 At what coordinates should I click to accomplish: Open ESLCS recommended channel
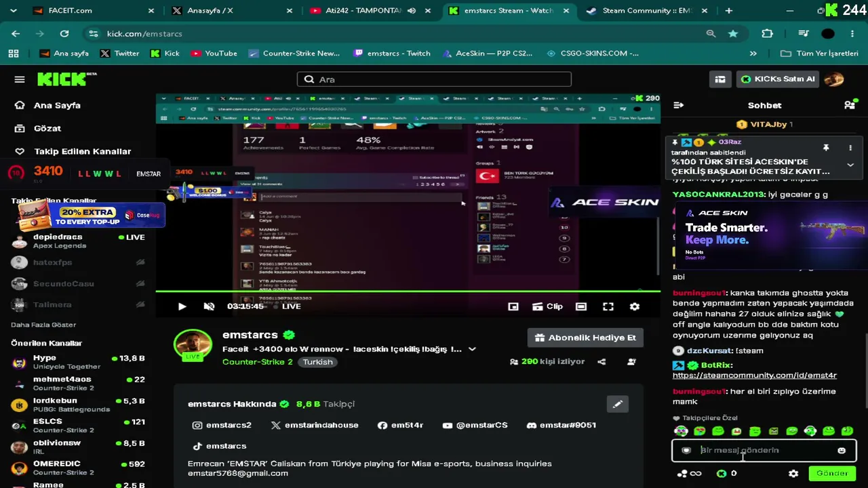[78, 426]
